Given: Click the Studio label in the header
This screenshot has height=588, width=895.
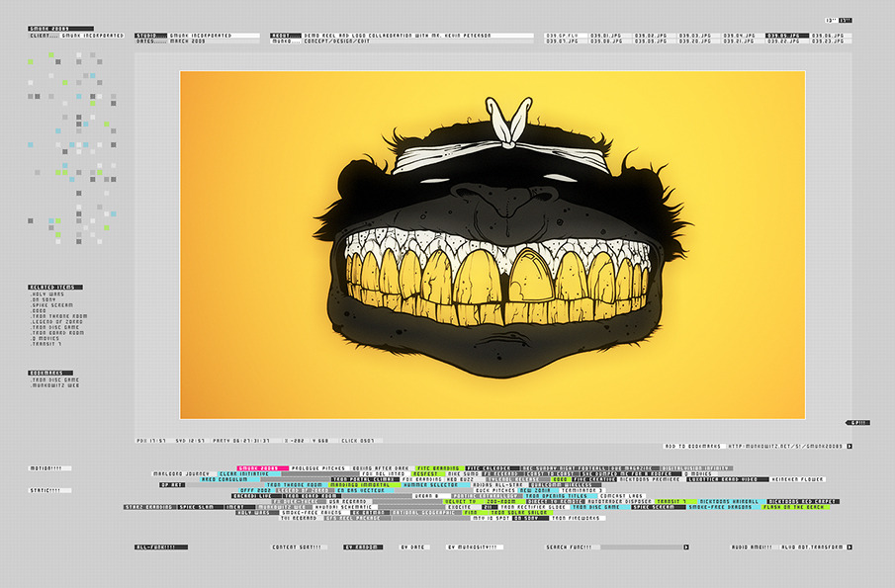Looking at the screenshot, I should coord(151,36).
